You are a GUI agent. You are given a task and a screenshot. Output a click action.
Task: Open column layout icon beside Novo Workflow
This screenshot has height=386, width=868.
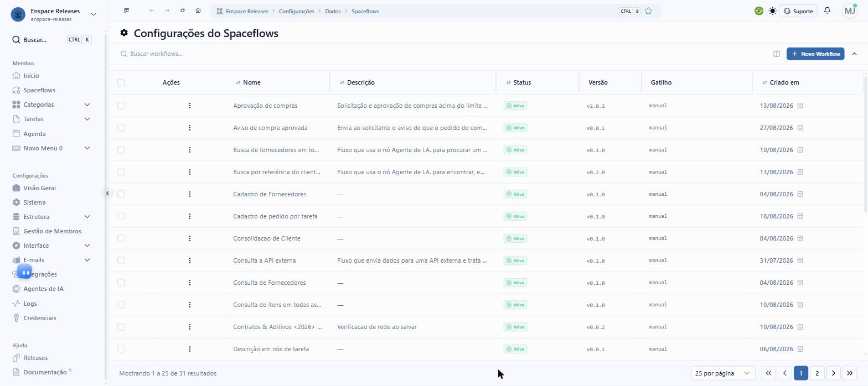tap(777, 54)
